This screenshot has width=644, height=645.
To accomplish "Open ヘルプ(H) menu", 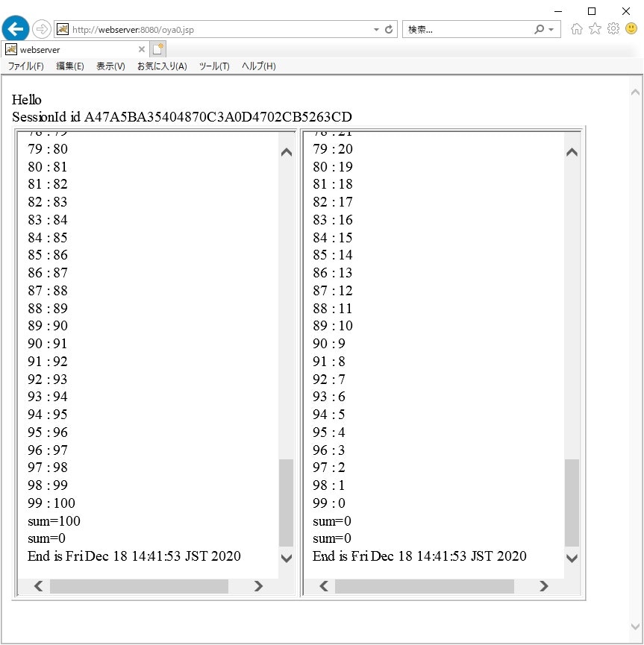I will 259,66.
